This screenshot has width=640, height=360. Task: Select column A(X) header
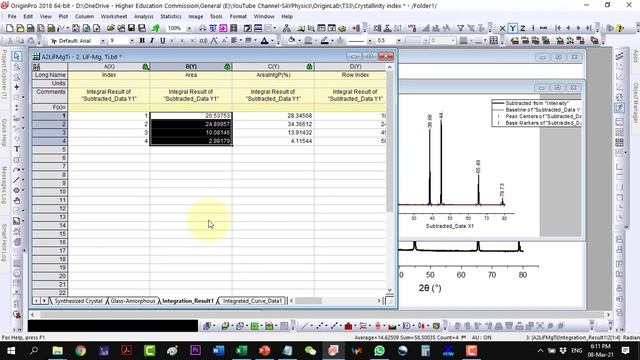click(x=109, y=67)
